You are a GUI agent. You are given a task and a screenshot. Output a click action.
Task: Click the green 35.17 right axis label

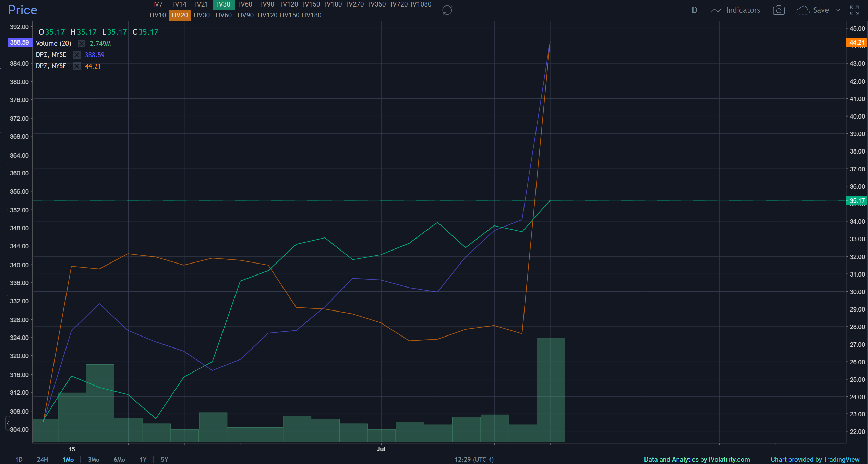857,201
